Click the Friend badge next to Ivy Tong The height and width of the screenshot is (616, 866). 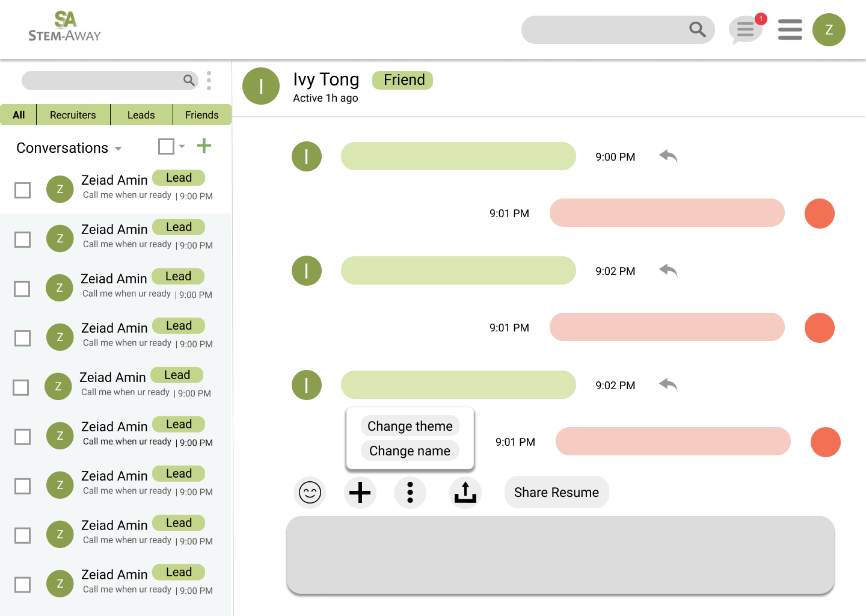(403, 80)
